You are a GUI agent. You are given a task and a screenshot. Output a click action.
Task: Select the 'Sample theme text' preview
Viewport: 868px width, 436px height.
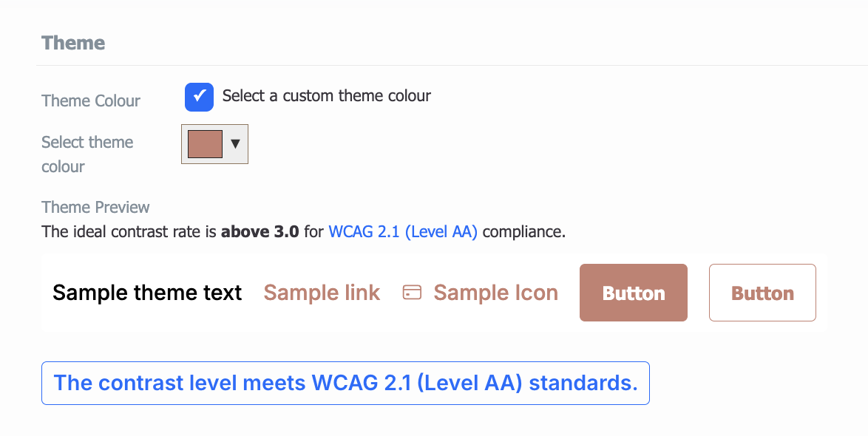(x=147, y=293)
